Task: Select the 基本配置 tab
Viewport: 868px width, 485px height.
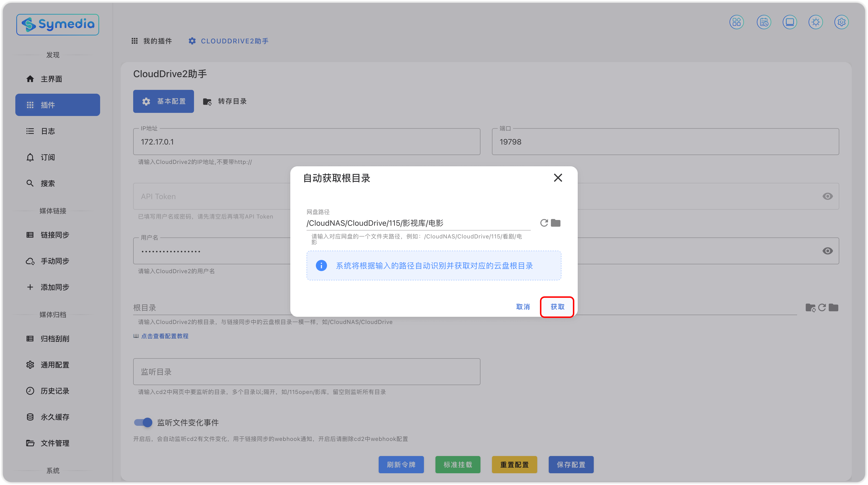Action: coord(163,101)
